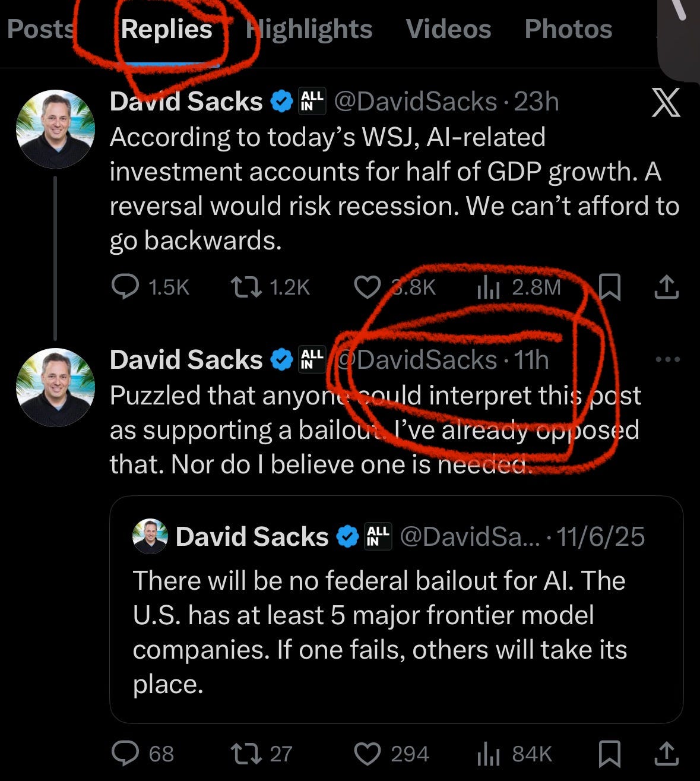Like the reply with 294 likes
This screenshot has height=781, width=700.
tap(391, 754)
